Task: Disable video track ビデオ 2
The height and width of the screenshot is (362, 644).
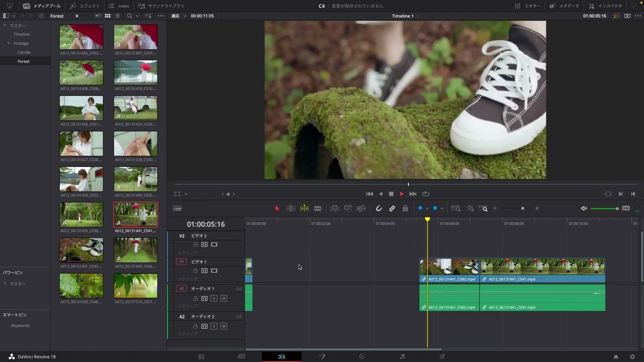Action: click(x=214, y=245)
